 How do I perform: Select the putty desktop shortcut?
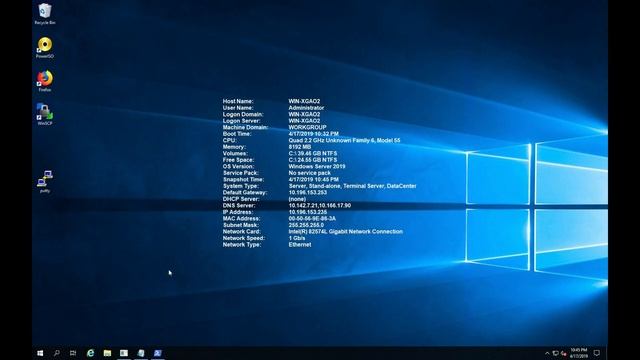(x=45, y=182)
